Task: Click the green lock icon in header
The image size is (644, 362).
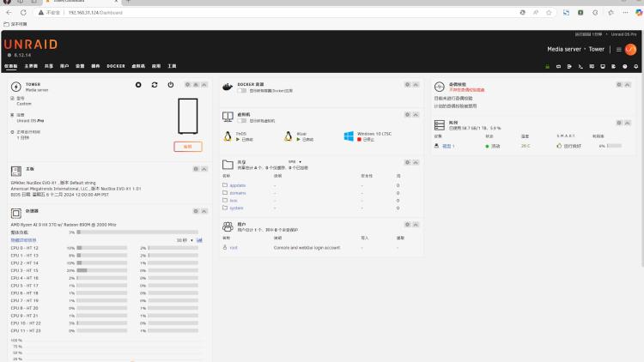Action: pyautogui.click(x=547, y=67)
